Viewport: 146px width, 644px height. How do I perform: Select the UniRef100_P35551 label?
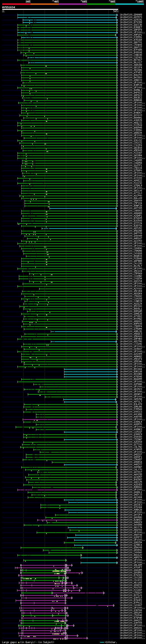[x=131, y=37]
